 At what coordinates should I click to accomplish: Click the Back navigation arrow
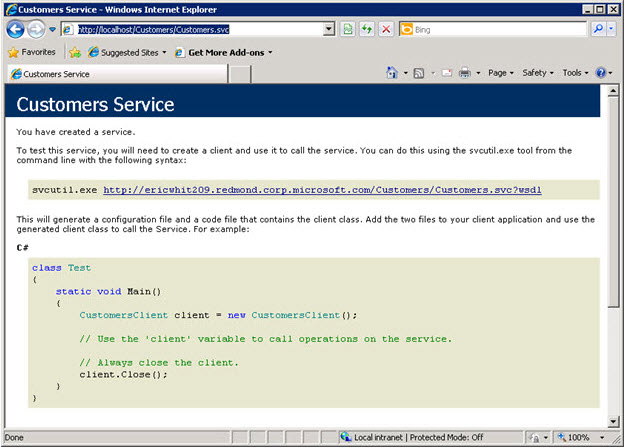point(16,29)
